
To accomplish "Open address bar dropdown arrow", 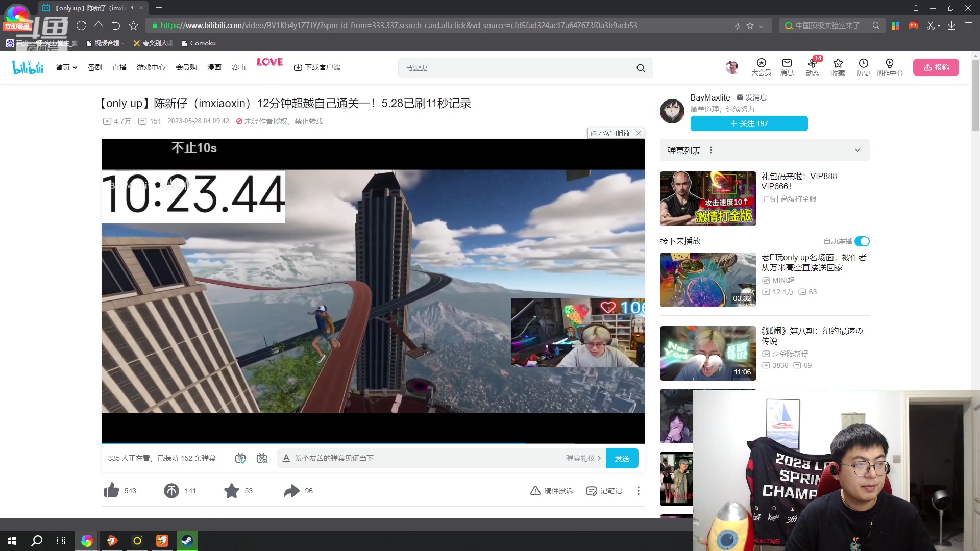I will (x=762, y=26).
